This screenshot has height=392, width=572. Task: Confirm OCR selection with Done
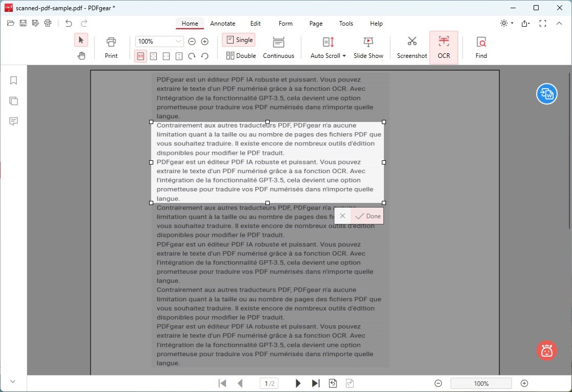(367, 216)
